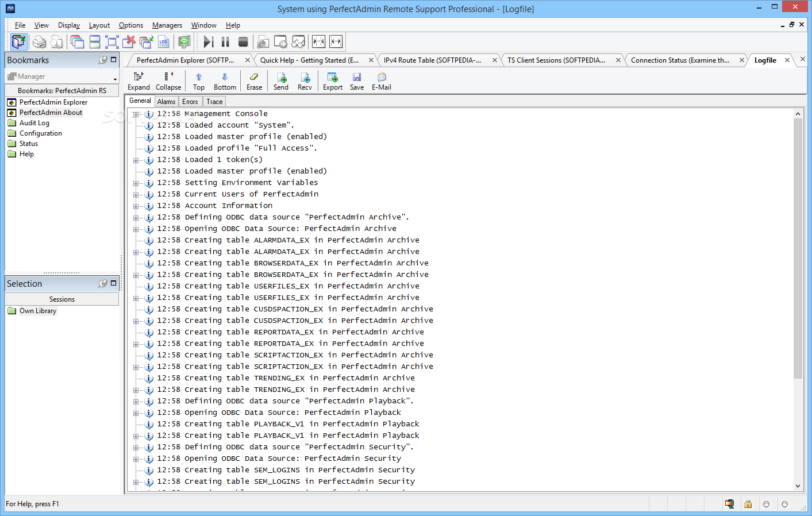
Task: Click the Erase eraser icon
Action: [x=254, y=82]
